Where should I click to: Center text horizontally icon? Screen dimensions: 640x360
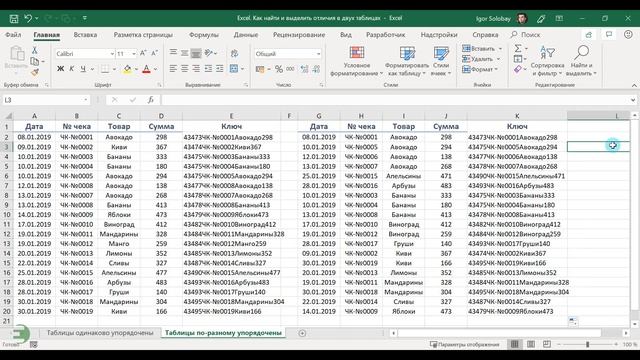184,69
